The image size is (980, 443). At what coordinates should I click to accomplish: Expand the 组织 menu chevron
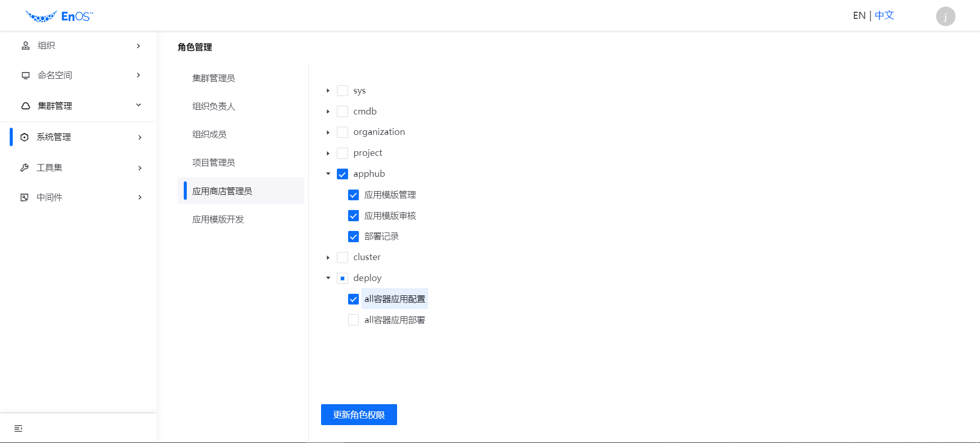pos(138,45)
